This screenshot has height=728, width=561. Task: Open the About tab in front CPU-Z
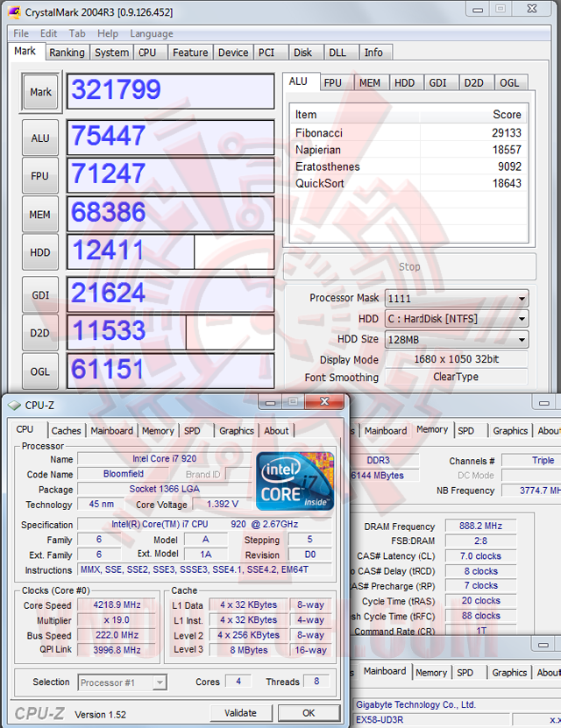(x=276, y=430)
